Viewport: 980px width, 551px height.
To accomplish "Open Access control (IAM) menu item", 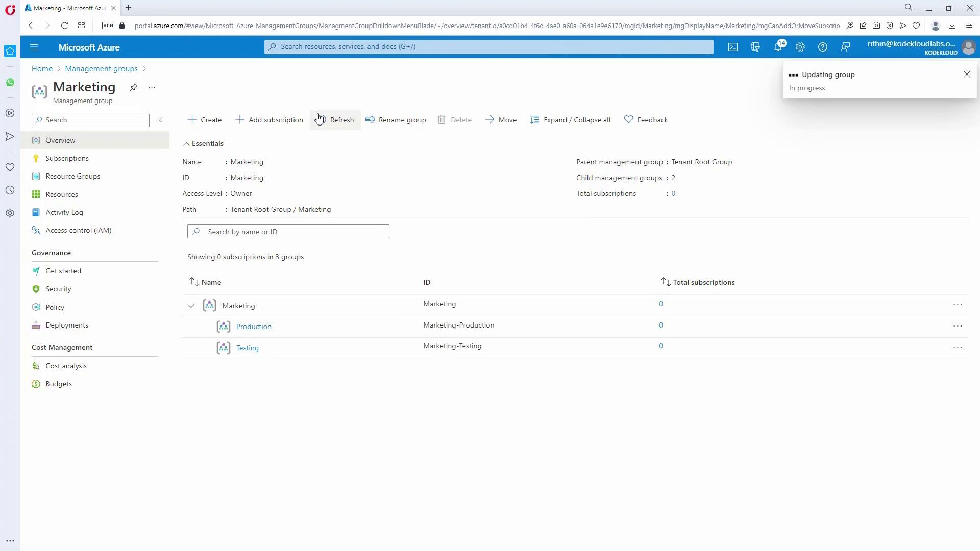I will [x=78, y=230].
